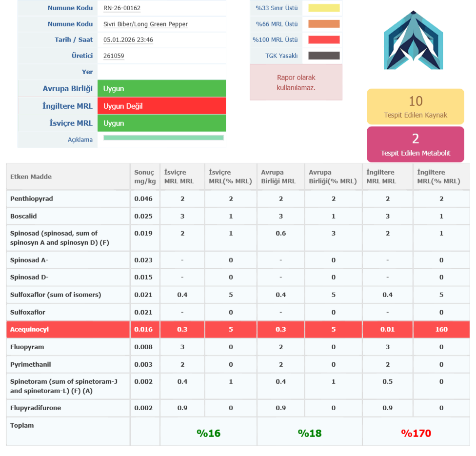Click the Rapor olarak kullanılamaz notice

coord(296,82)
